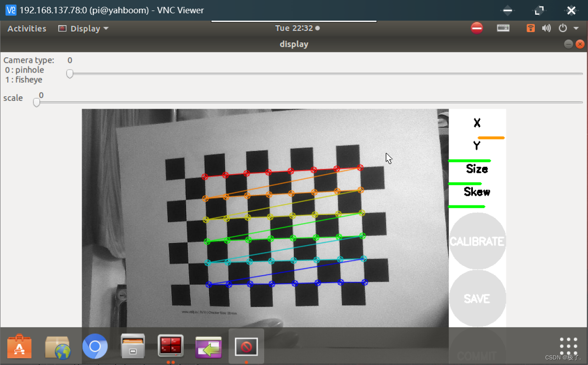Screen dimensions: 588x365
Task: Open Chromium browser from the dock
Action: [x=95, y=346]
